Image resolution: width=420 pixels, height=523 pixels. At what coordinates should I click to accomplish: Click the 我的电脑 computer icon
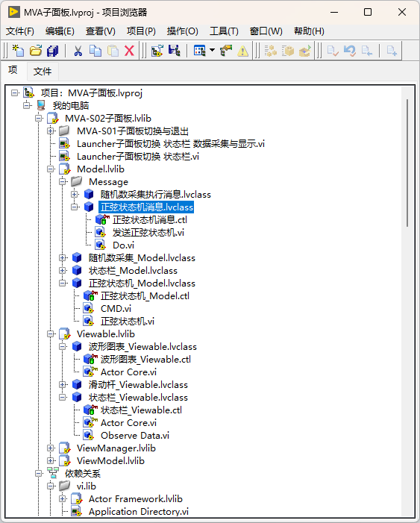point(41,105)
